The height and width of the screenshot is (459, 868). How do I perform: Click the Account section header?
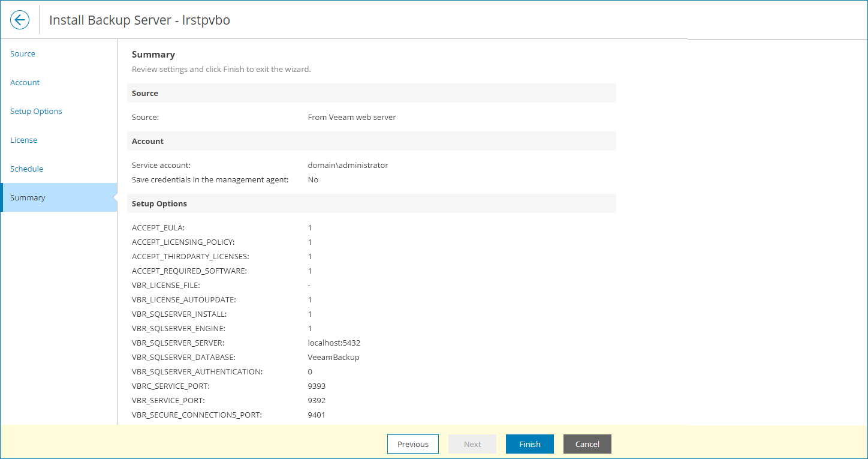click(x=147, y=141)
